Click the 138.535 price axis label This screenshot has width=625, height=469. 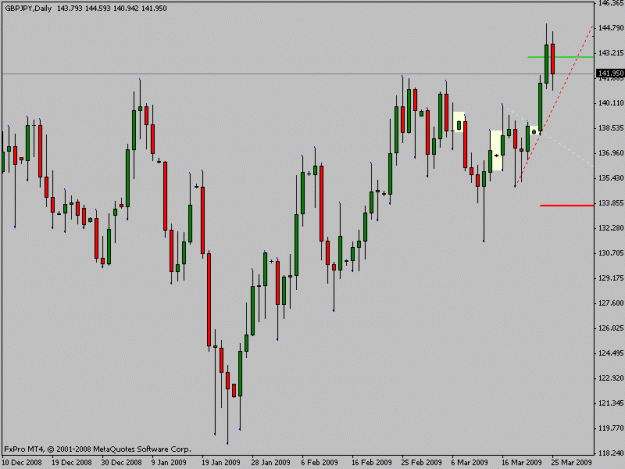tap(611, 128)
